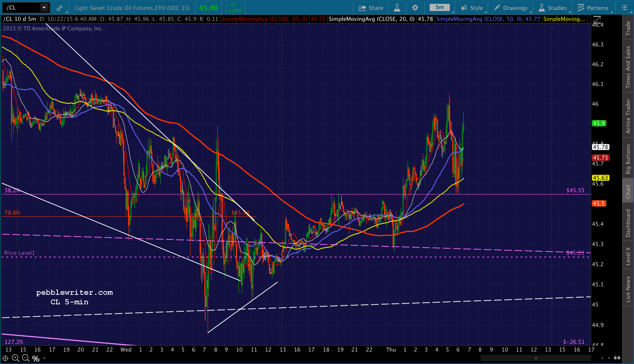Click the +1.55% change value
This screenshot has height=364, width=634.
234,11
